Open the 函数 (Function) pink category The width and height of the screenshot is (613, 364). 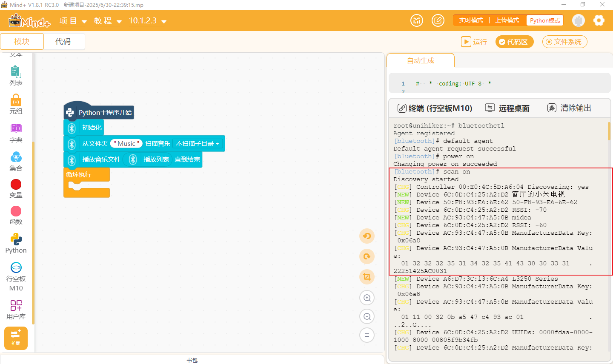coord(16,215)
